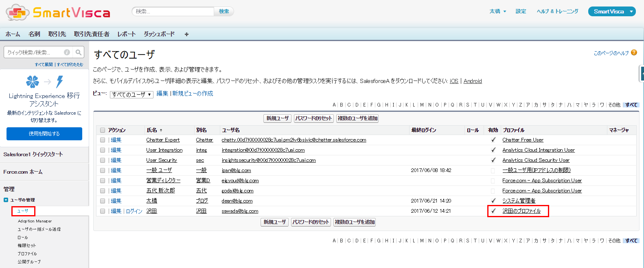Click the Android download link
The width and height of the screenshot is (644, 268).
[473, 81]
